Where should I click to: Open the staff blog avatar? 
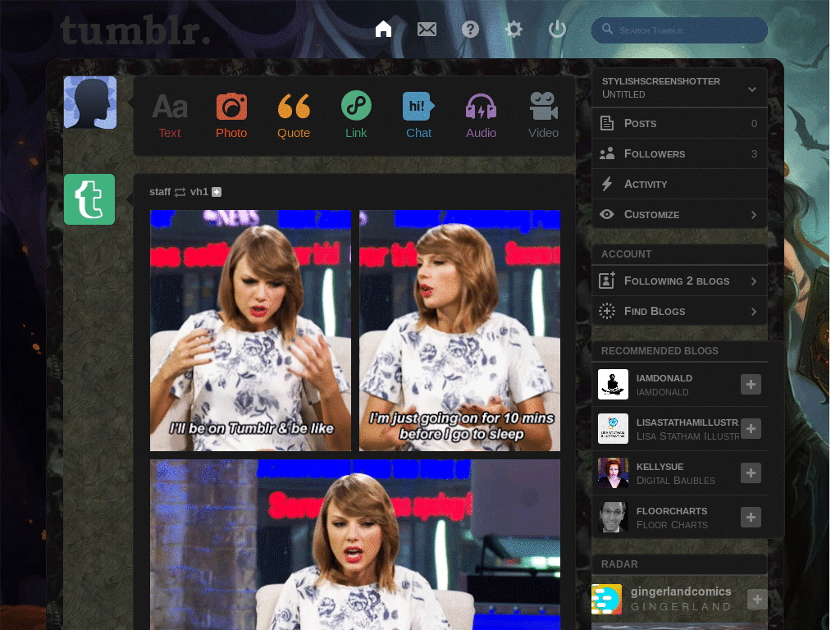89,199
